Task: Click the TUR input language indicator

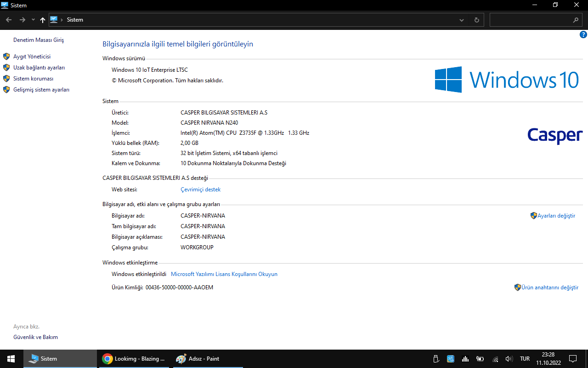Action: 525,359
